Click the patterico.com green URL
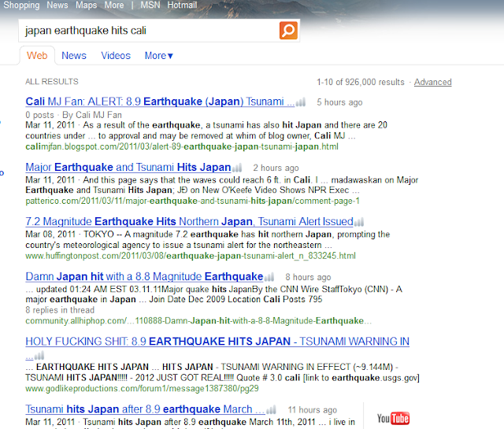The width and height of the screenshot is (504, 429). pos(192,202)
